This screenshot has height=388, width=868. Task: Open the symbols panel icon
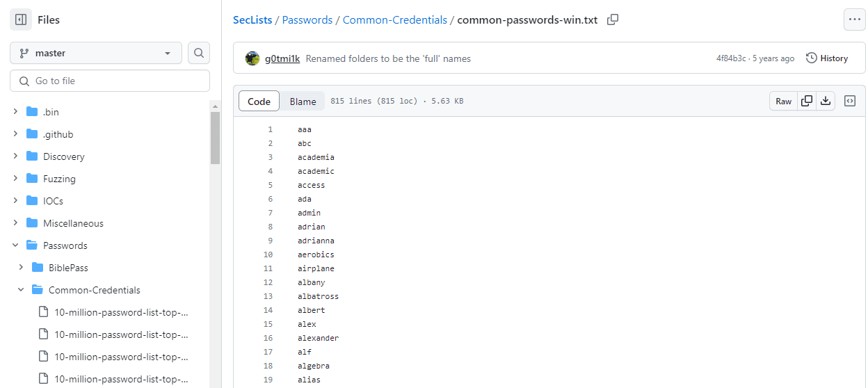coord(850,101)
